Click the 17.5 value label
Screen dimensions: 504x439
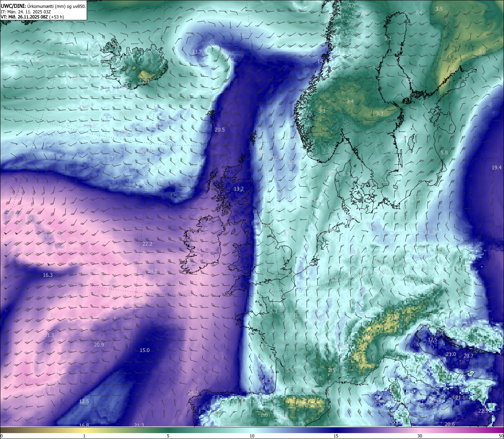[x=432, y=340]
